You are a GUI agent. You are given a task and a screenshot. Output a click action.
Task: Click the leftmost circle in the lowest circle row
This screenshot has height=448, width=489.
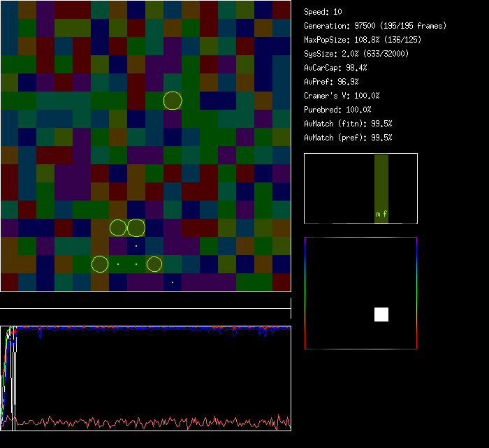click(x=100, y=264)
